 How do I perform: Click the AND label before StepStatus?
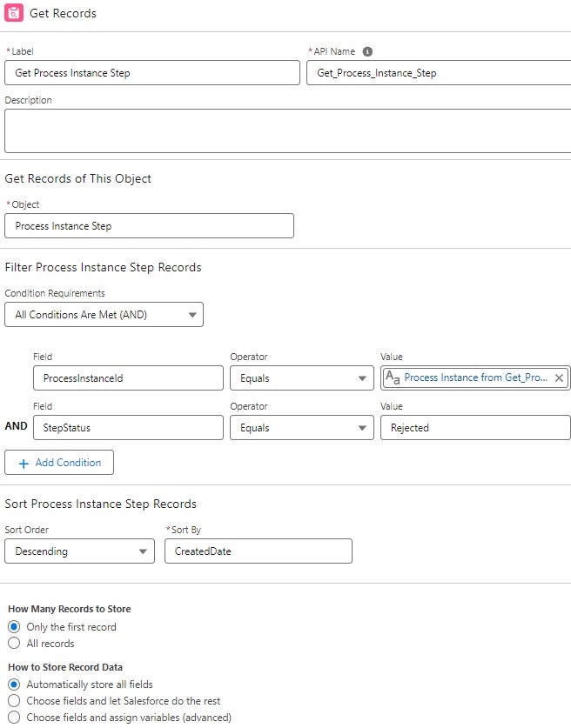17,425
